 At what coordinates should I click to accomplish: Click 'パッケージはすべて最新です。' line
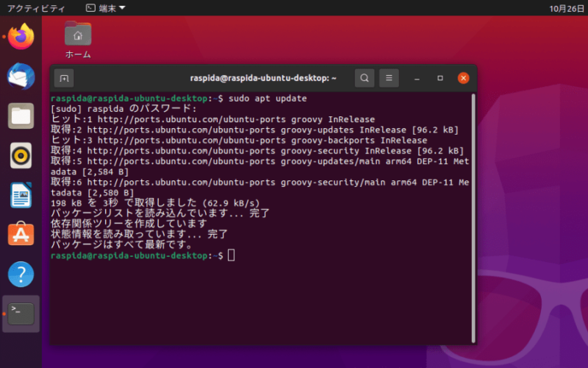122,245
